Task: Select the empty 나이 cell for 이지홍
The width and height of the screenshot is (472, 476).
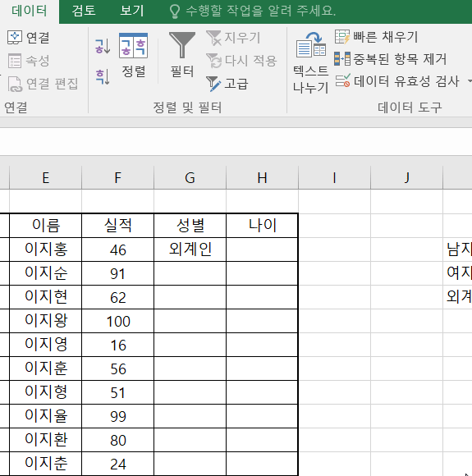Action: 262,249
